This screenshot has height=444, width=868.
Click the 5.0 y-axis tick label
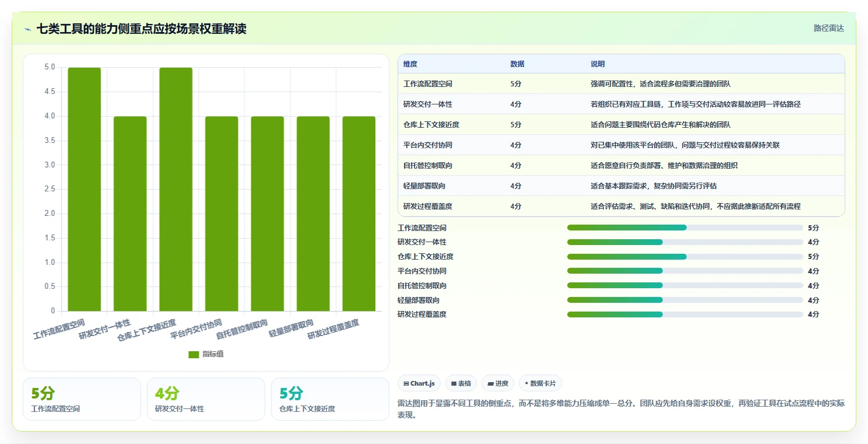[50, 67]
